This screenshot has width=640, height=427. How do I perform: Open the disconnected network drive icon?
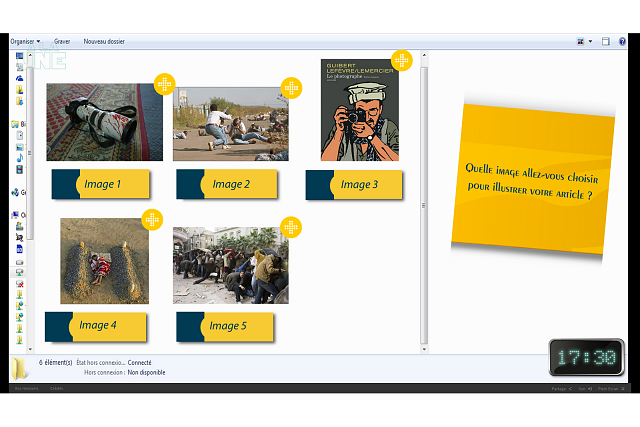click(19, 283)
